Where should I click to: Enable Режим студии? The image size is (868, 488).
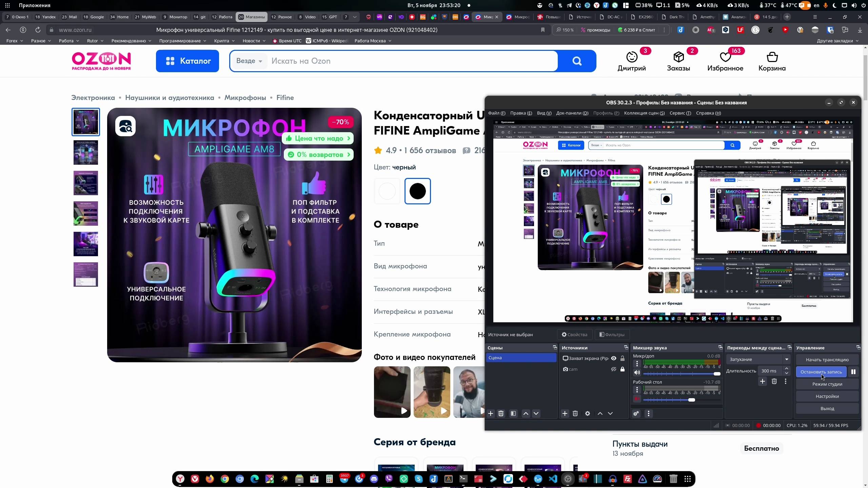(x=827, y=384)
